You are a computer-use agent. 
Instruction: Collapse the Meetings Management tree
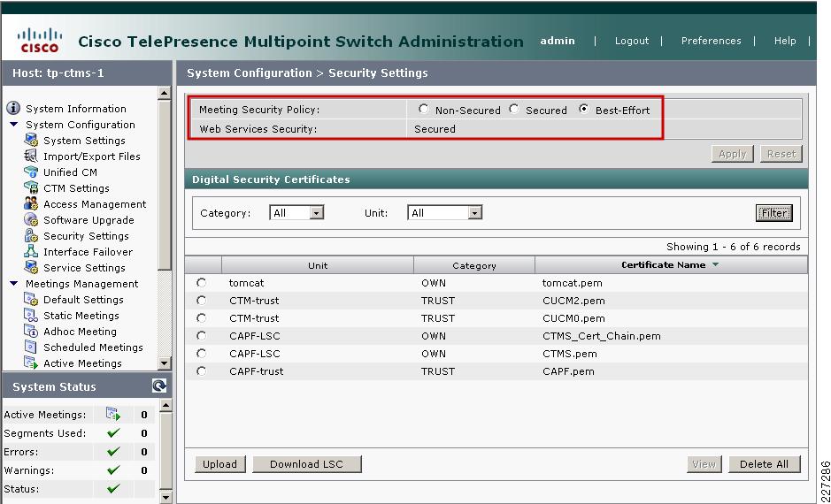(x=14, y=284)
